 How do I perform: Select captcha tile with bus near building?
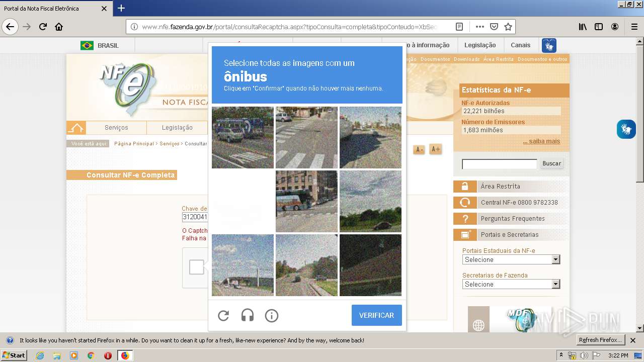pos(306,201)
